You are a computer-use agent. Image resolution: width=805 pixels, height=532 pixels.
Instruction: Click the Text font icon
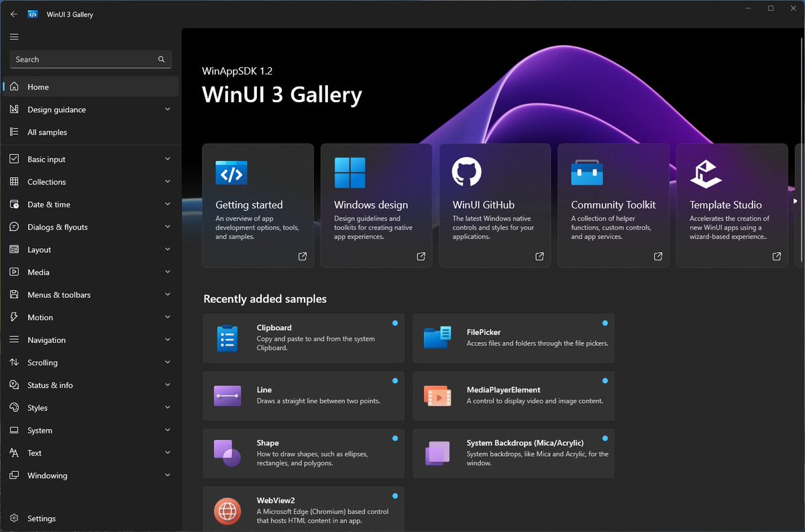14,453
